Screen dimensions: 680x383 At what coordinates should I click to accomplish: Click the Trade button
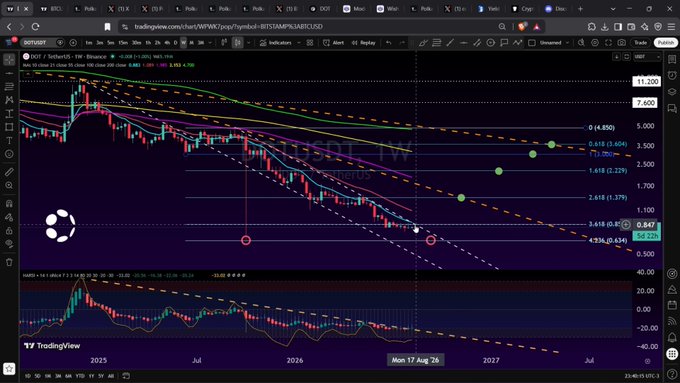click(x=641, y=43)
